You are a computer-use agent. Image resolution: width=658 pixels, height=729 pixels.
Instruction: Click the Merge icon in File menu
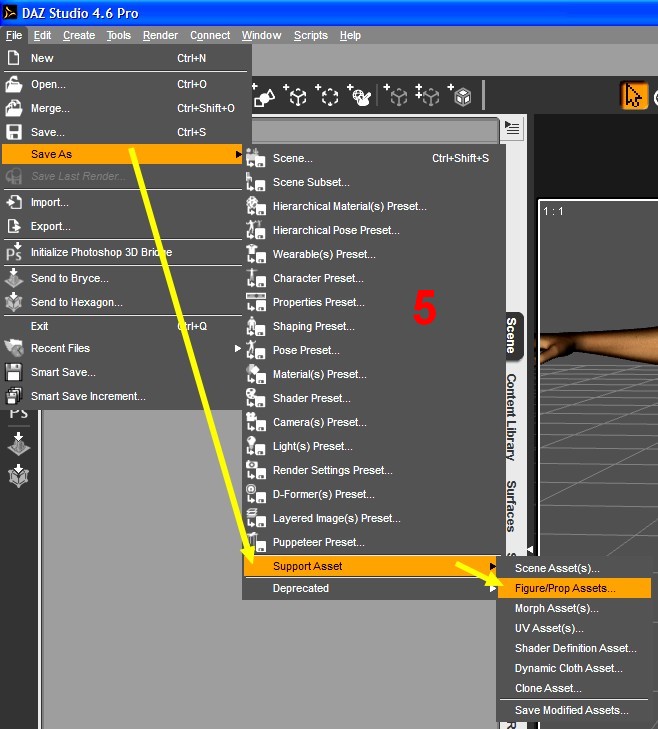tap(13, 108)
